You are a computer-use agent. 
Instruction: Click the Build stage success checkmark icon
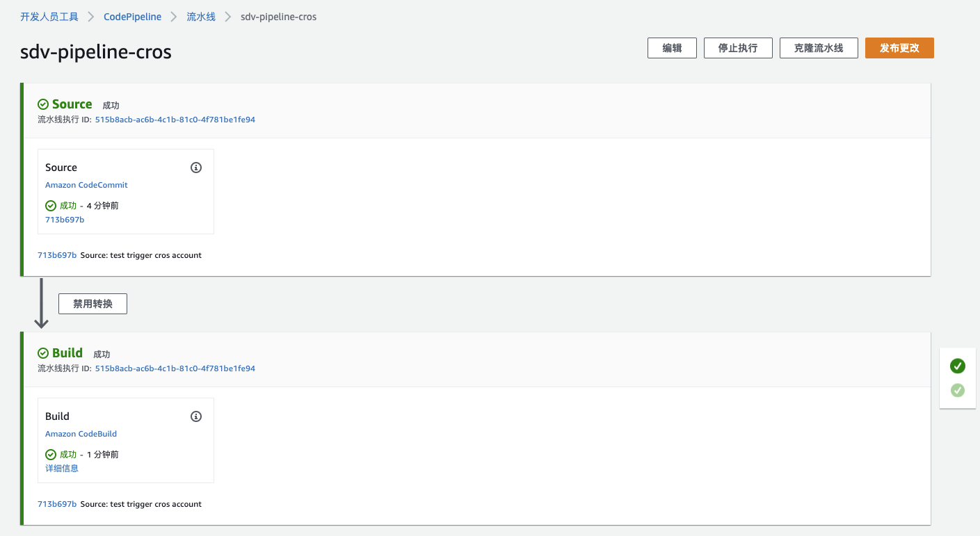pos(43,353)
